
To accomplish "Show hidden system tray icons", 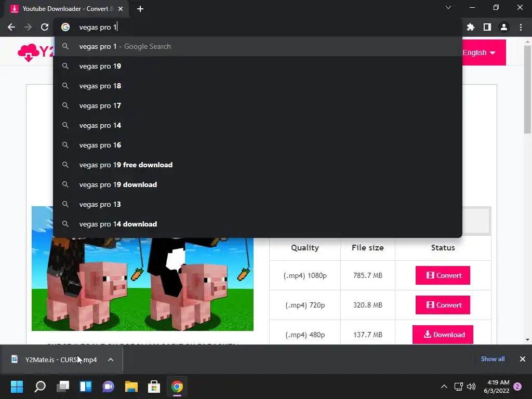I will click(x=444, y=387).
